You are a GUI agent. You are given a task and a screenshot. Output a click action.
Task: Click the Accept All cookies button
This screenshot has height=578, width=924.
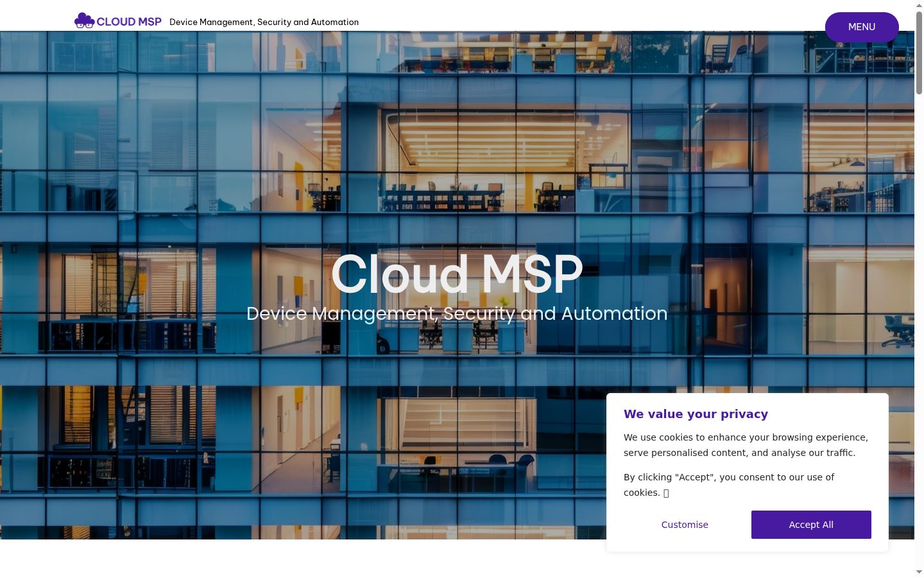pos(811,525)
